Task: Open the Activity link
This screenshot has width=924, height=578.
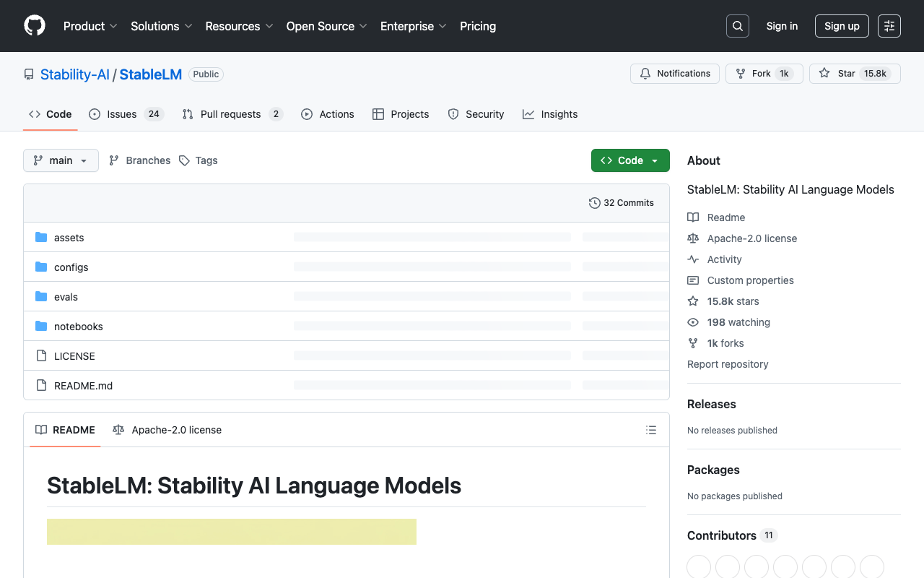Action: coord(715,259)
